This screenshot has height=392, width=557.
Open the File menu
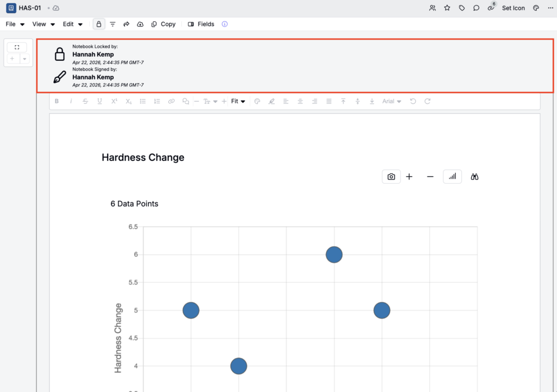click(x=15, y=24)
